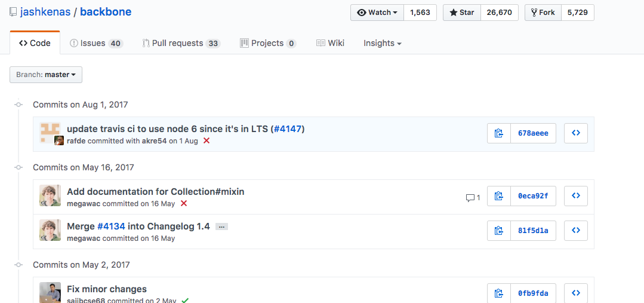The width and height of the screenshot is (644, 303).
Task: View 5,729 forks count
Action: pos(578,13)
